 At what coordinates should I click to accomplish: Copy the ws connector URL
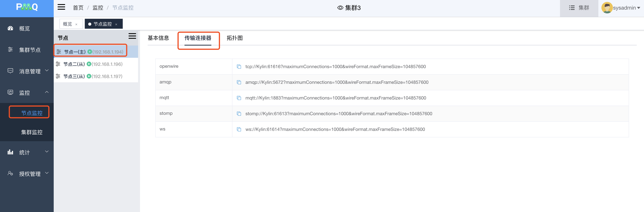(x=239, y=130)
